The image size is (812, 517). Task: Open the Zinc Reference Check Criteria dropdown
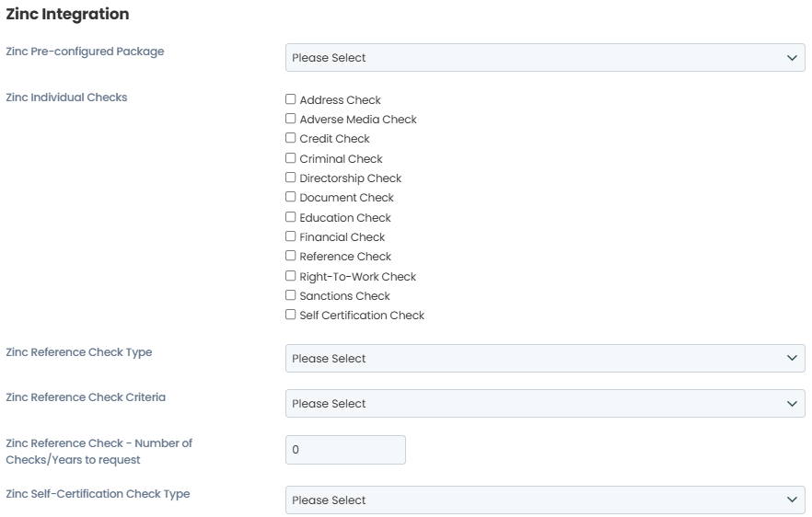click(545, 404)
